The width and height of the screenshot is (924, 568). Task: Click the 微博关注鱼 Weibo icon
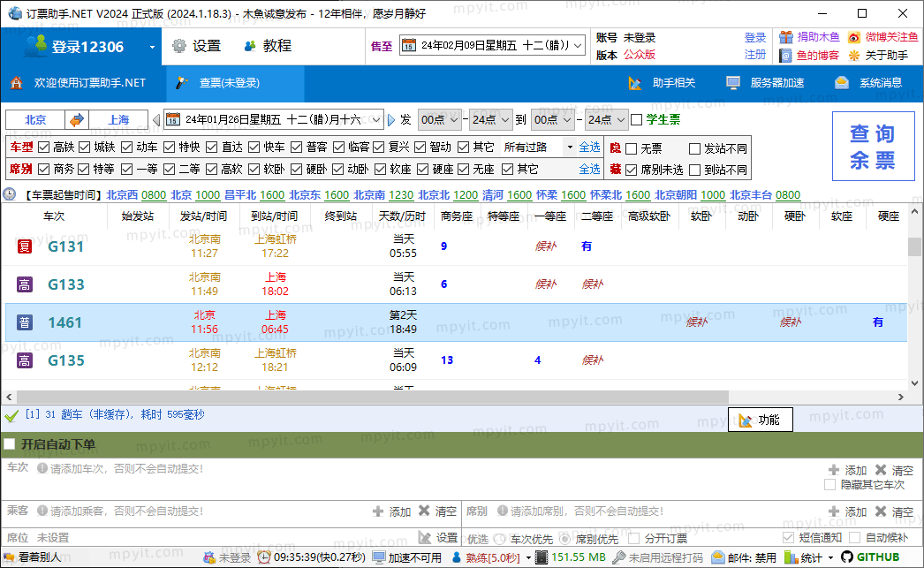[x=854, y=37]
